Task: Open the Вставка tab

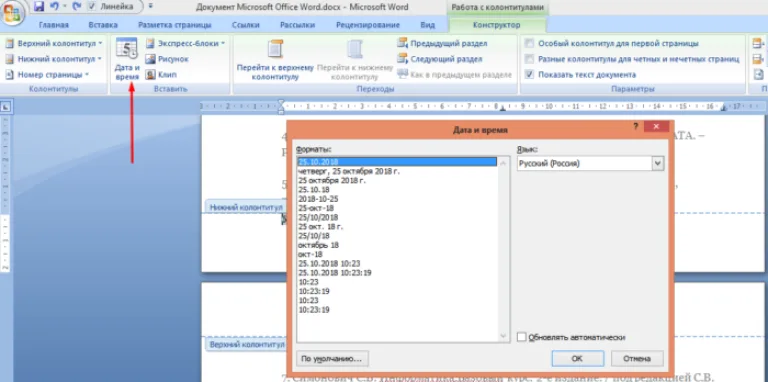Action: point(103,25)
